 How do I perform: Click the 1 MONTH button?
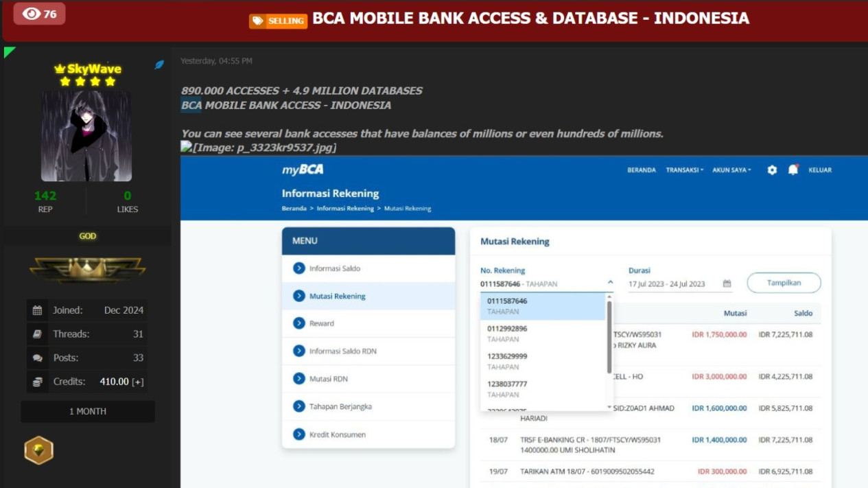click(88, 411)
